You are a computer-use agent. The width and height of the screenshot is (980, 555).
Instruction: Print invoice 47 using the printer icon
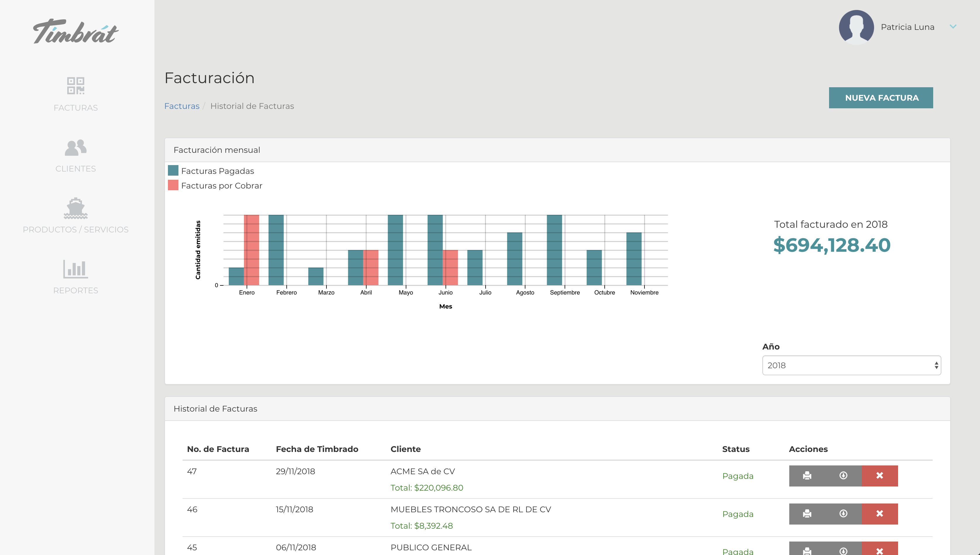(x=807, y=475)
